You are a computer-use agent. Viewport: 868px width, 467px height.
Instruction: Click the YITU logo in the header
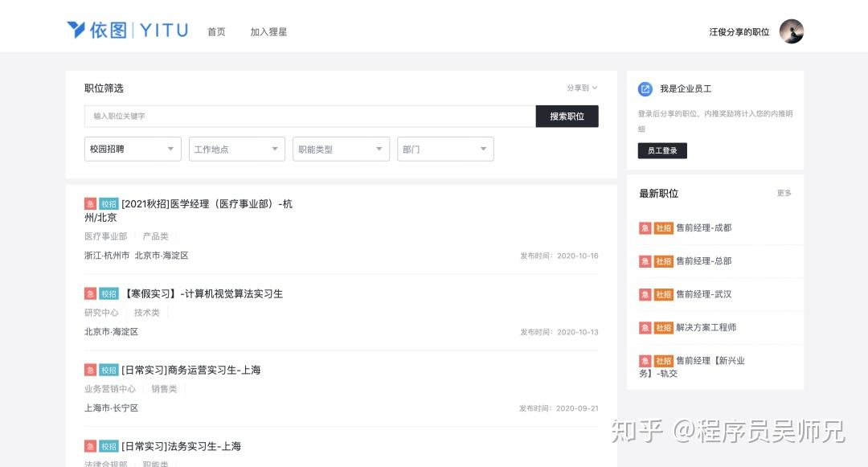127,31
